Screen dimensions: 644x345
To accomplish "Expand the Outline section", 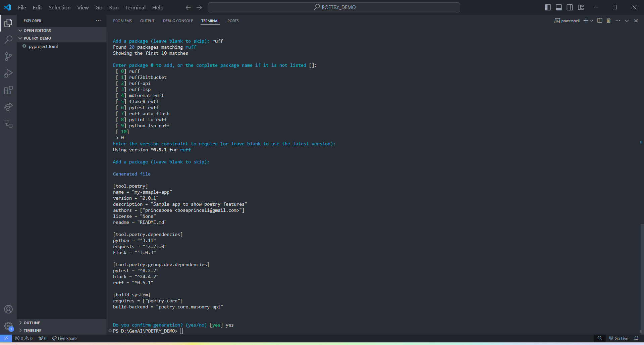I will pyautogui.click(x=61, y=323).
